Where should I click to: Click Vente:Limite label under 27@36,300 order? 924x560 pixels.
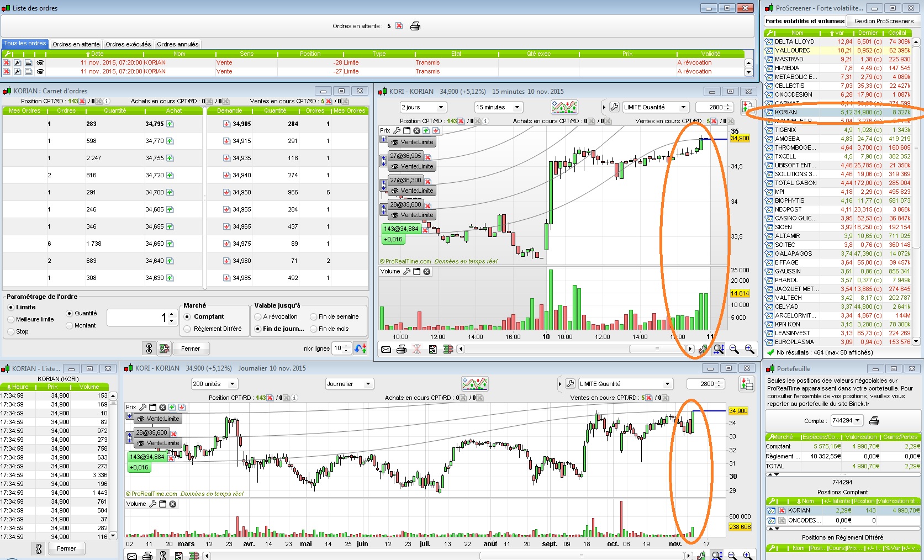pos(413,191)
